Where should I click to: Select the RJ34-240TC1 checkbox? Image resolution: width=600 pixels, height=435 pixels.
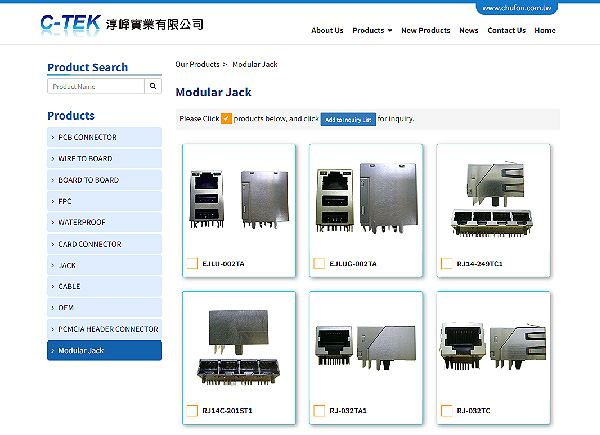(x=446, y=264)
